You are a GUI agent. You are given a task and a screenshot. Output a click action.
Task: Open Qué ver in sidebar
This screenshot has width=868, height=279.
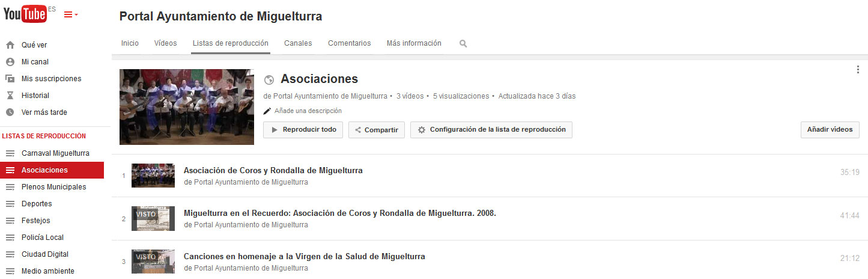tap(34, 45)
